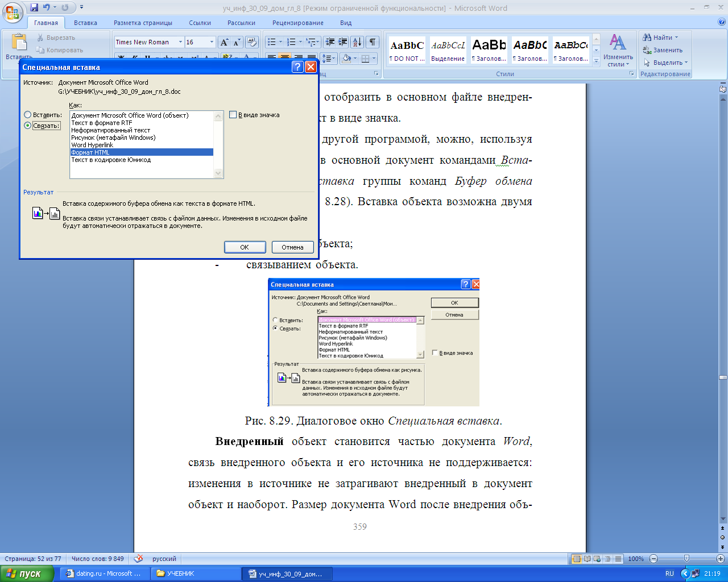Switch to Print Layout view in status bar
Screen dimensions: 728x582
click(x=577, y=559)
